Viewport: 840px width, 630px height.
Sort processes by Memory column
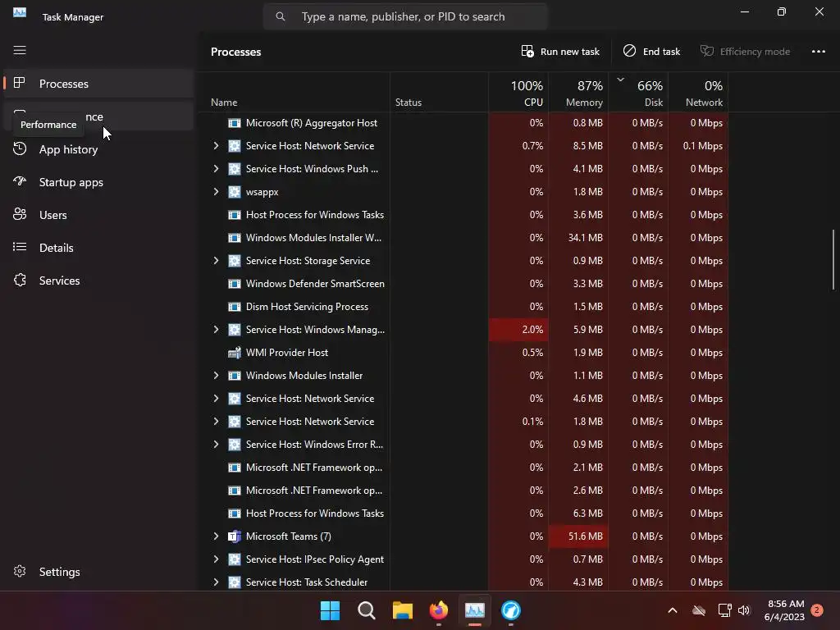click(578, 93)
